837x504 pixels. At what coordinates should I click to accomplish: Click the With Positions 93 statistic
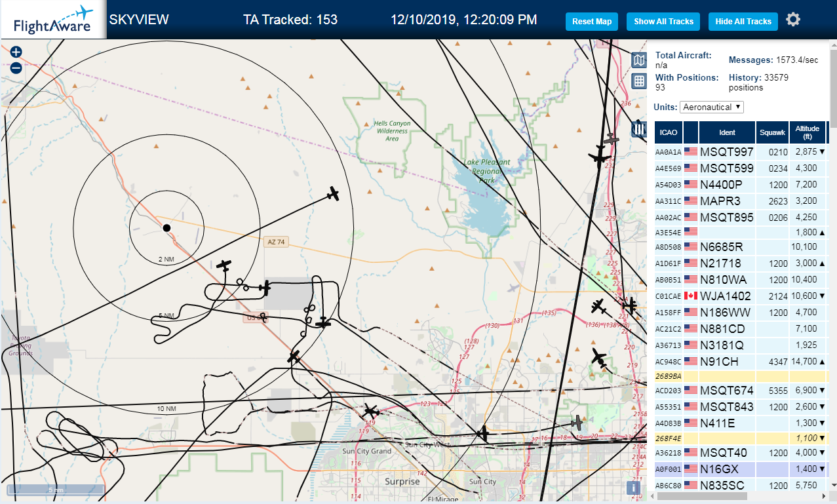687,82
